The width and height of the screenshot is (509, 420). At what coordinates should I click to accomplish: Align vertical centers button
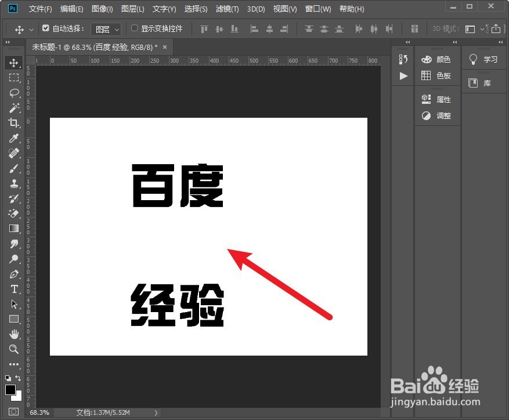(x=219, y=29)
